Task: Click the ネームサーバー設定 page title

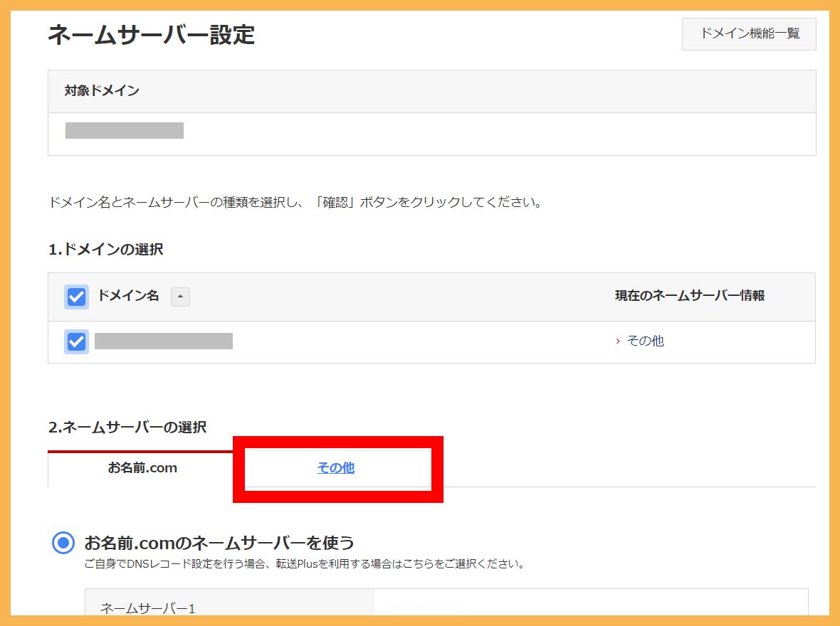Action: click(151, 34)
